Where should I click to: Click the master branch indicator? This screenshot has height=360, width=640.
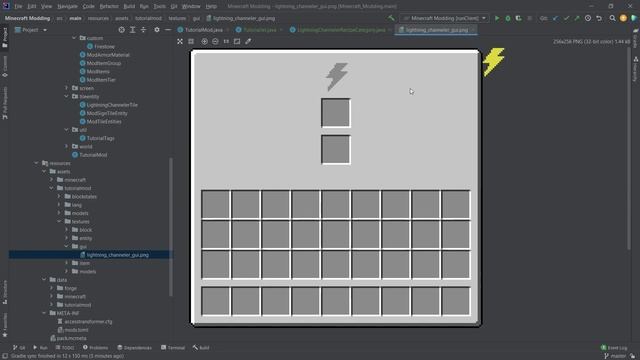615,356
